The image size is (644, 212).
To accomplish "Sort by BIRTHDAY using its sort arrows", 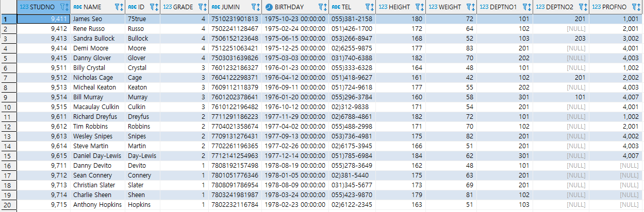I will [325, 7].
